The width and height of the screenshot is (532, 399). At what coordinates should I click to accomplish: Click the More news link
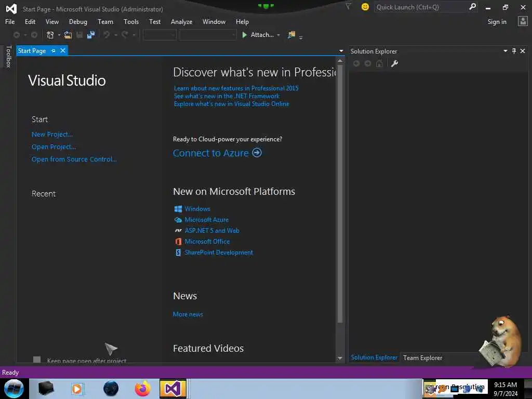click(188, 314)
